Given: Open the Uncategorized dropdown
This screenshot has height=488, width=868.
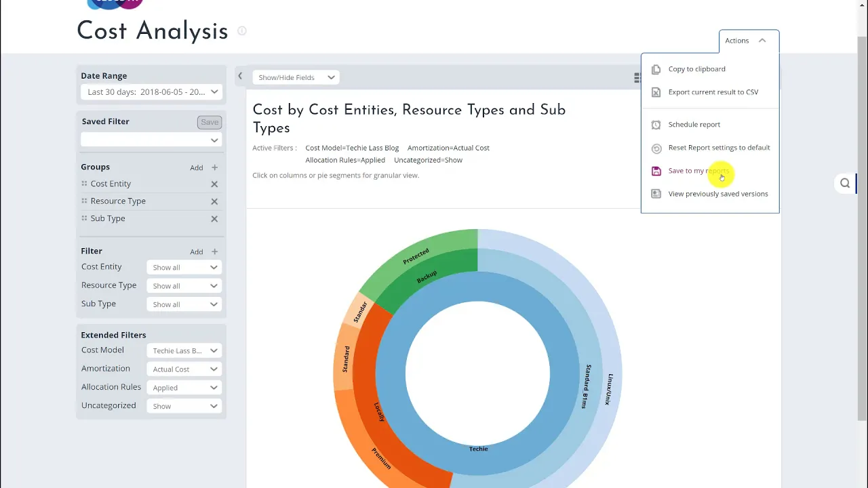Looking at the screenshot, I should pyautogui.click(x=184, y=406).
